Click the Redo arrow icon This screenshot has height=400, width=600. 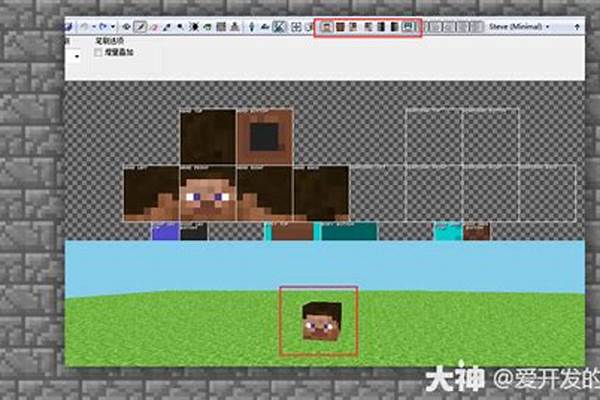click(x=103, y=27)
